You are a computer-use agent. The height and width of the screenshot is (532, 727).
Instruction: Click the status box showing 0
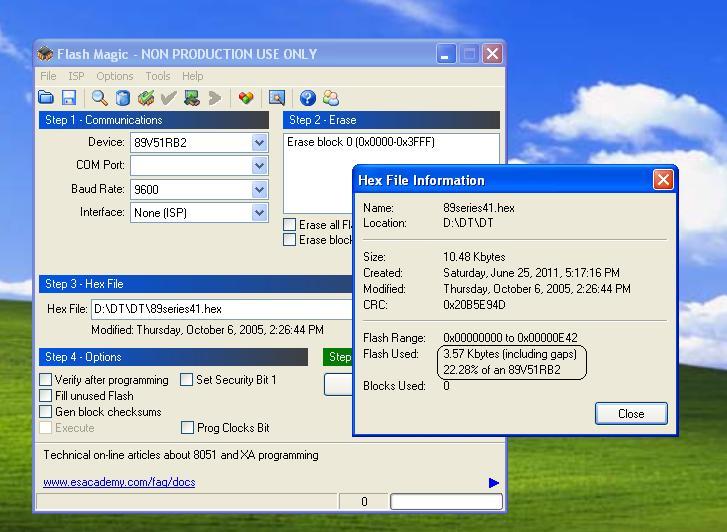pos(364,501)
